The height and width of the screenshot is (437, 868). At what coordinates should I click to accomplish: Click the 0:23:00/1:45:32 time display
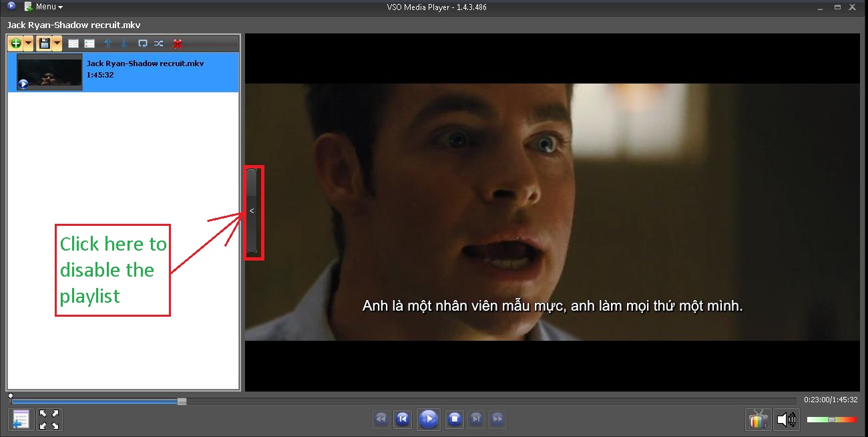click(x=831, y=400)
